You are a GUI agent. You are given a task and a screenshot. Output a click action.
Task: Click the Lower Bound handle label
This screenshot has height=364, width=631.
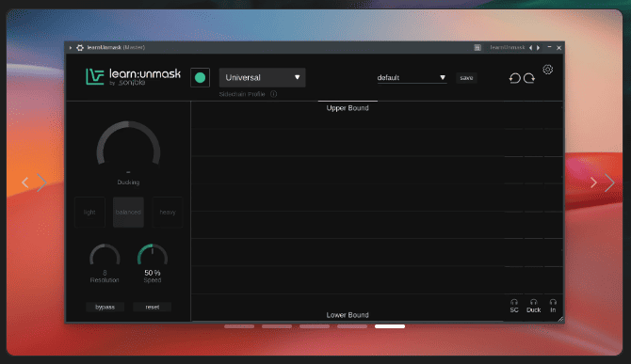[x=348, y=315]
